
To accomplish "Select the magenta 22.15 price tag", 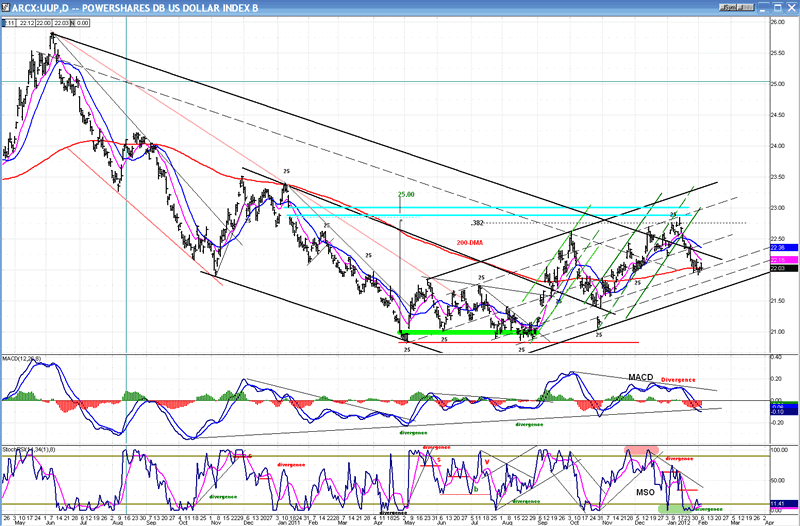I will [781, 260].
